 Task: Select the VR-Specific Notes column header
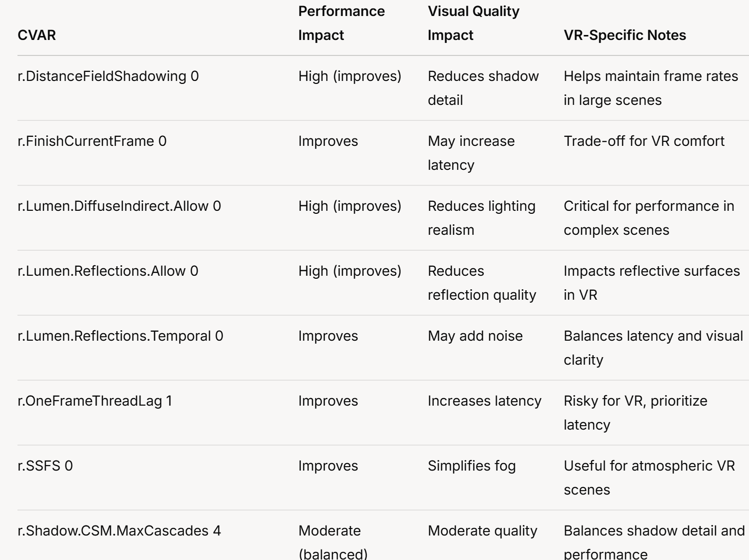625,35
